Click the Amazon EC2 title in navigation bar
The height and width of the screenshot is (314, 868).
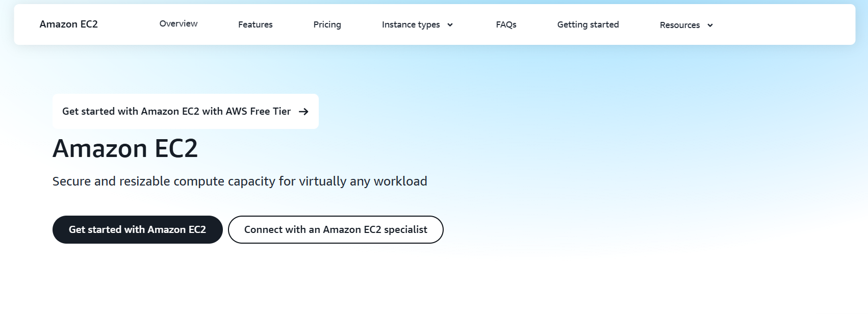click(x=68, y=24)
